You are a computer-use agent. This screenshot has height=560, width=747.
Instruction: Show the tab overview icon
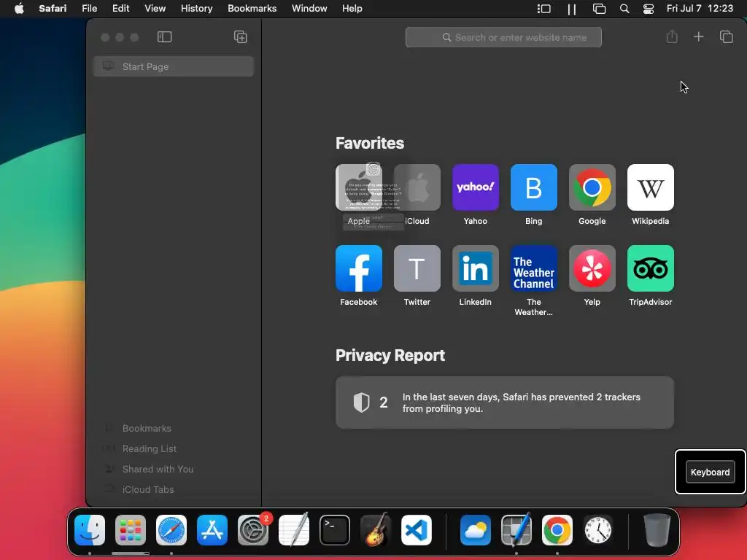[726, 36]
